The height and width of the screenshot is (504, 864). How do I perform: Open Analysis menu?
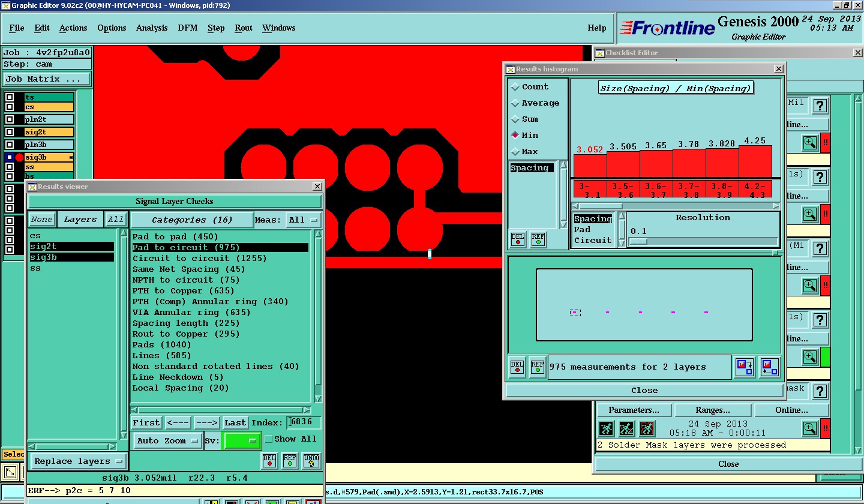point(152,28)
